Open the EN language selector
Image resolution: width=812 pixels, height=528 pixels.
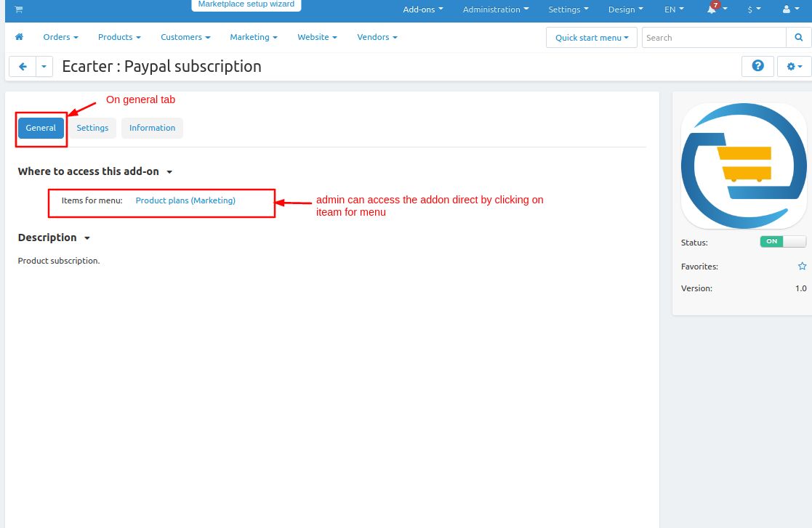tap(674, 9)
